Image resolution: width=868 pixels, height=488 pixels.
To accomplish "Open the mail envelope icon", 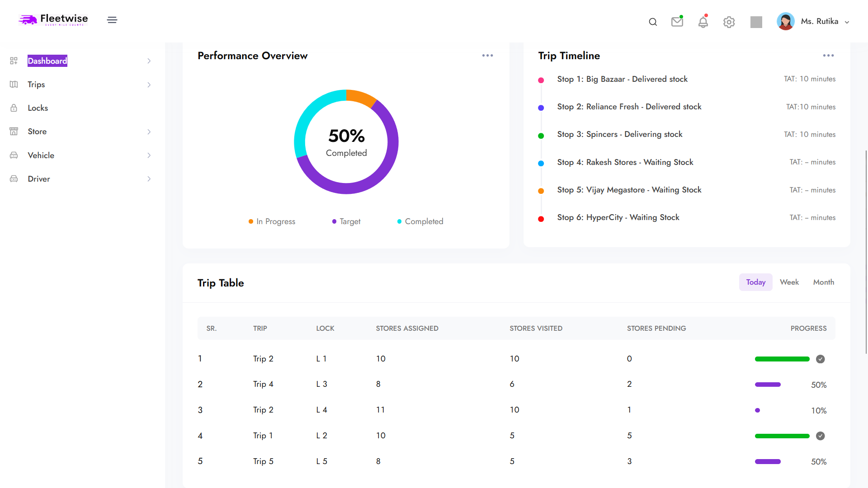I will coord(677,21).
